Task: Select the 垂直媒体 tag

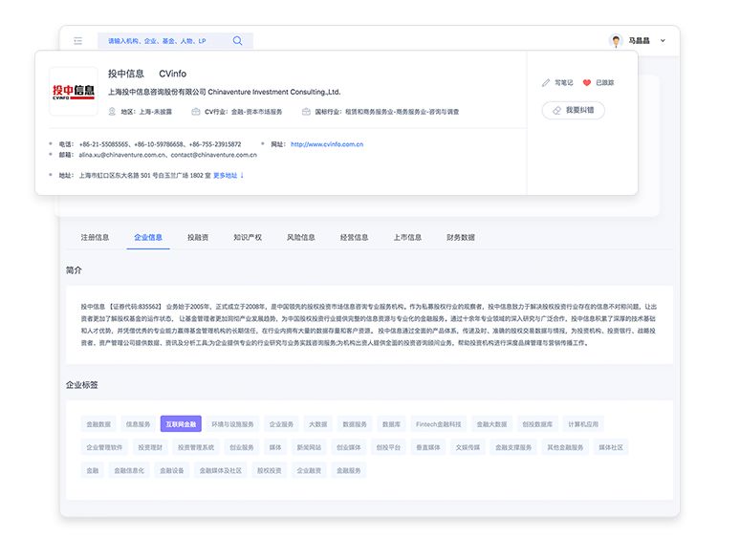Action: click(428, 447)
